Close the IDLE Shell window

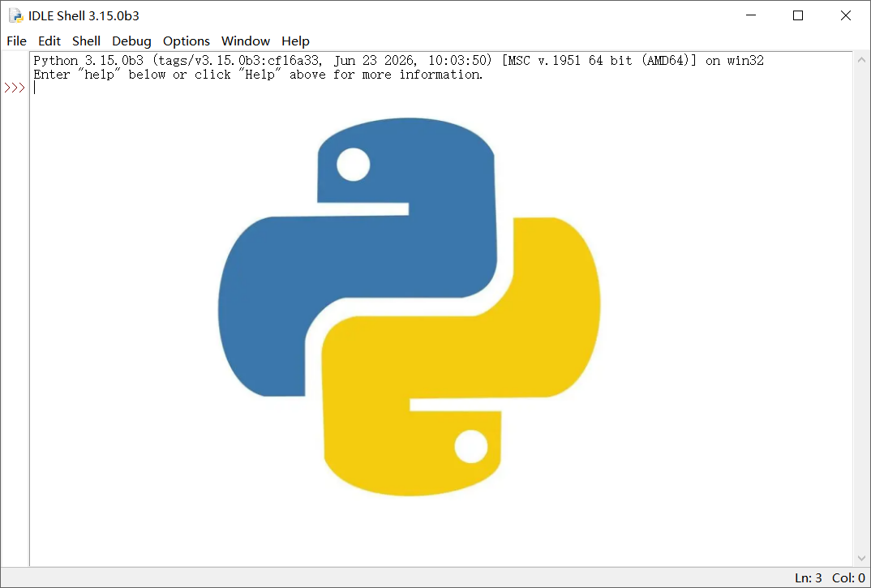click(845, 15)
